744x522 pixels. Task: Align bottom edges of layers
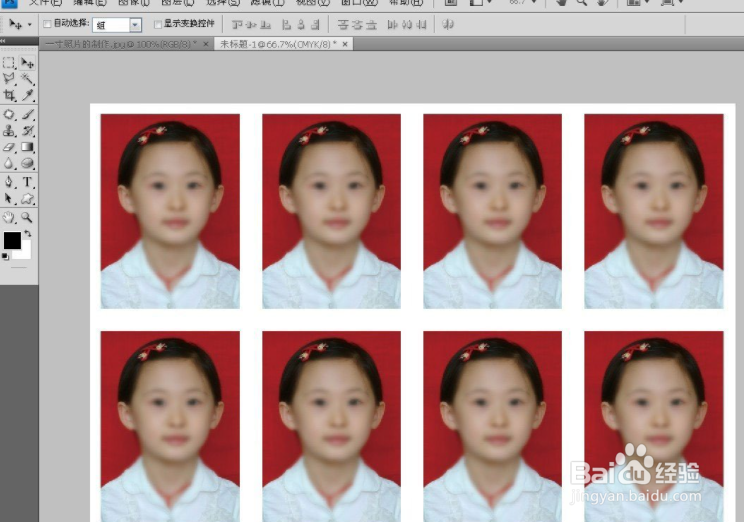[266, 24]
